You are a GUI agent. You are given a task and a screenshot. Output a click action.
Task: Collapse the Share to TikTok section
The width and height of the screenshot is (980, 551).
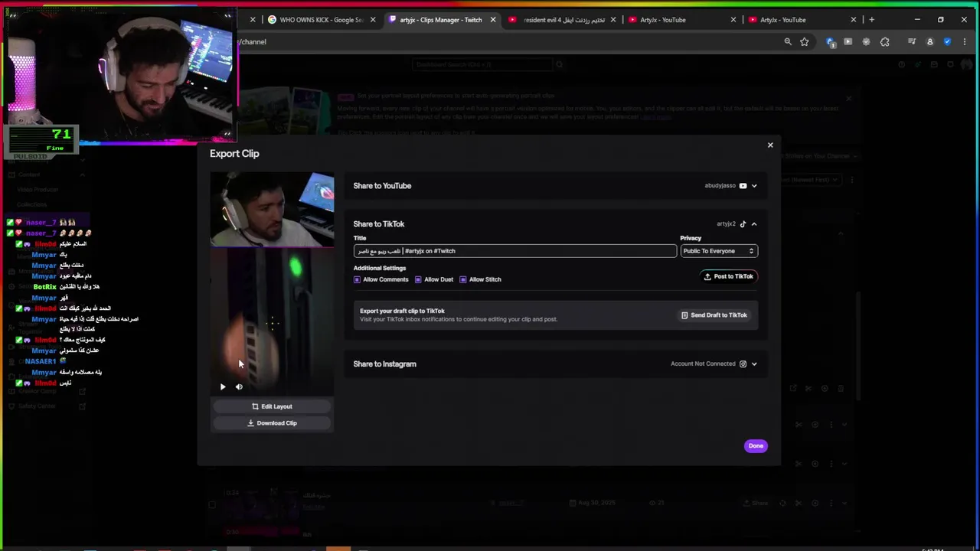[x=754, y=224]
